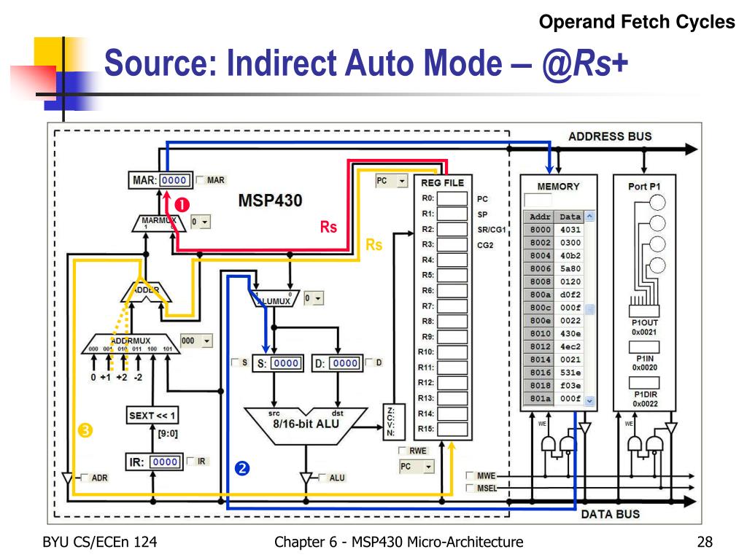Click the Data column header
This screenshot has height=560, width=747.
tap(570, 217)
